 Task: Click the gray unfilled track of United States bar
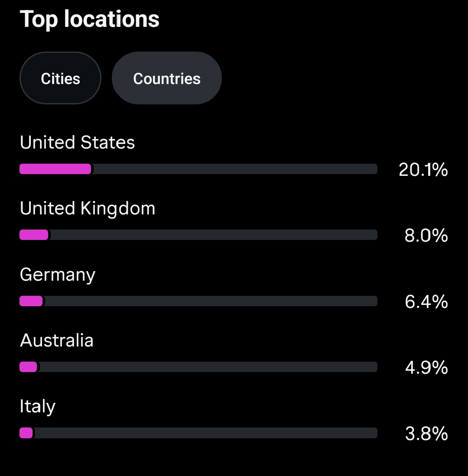(x=234, y=169)
